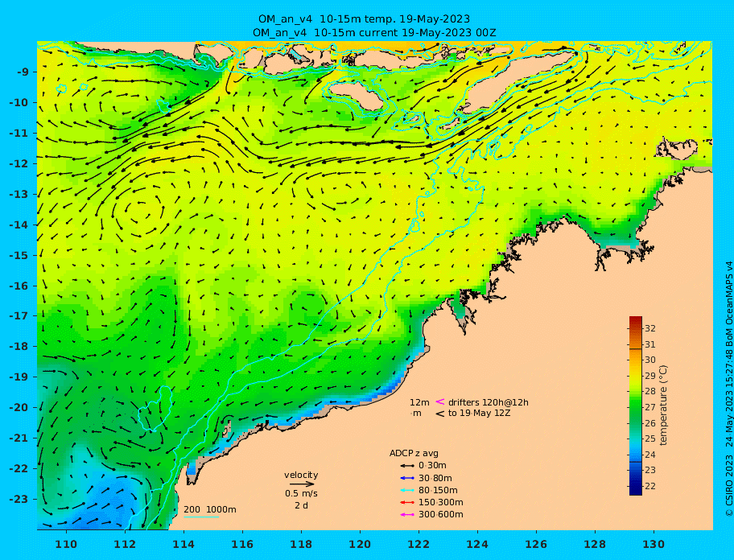This screenshot has width=734, height=560.
Task: Click the 'to 19 May 12Z' text
Action: (479, 413)
